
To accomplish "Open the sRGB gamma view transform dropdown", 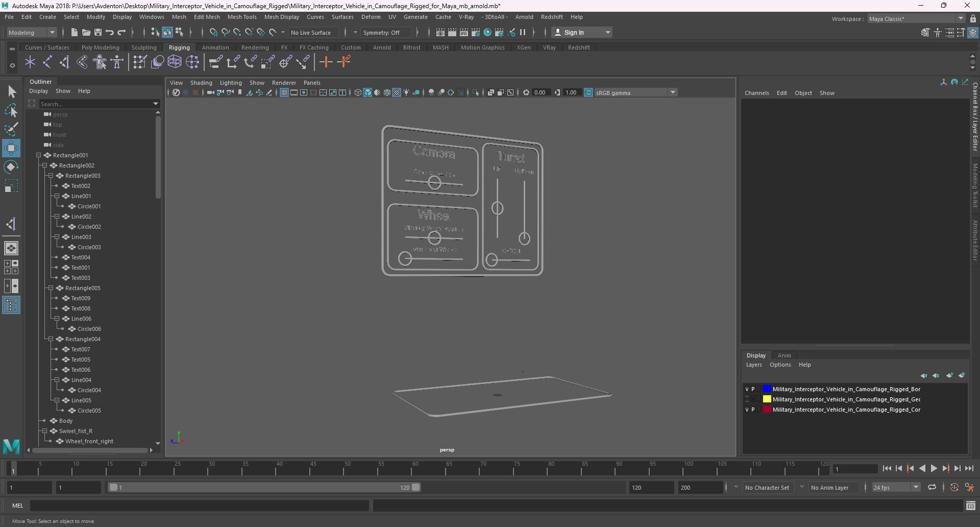I will click(635, 92).
